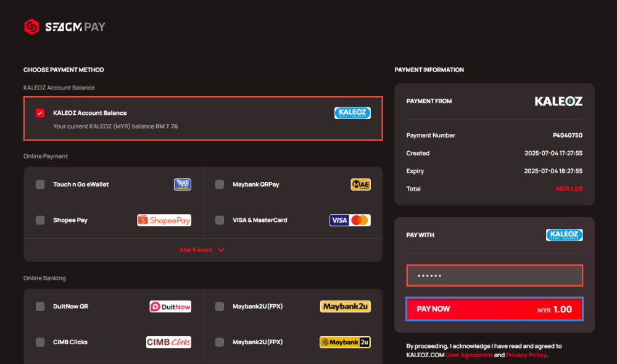Image resolution: width=617 pixels, height=364 pixels.
Task: Click the "PAYMENT INFORMATION" heading
Action: pos(429,70)
